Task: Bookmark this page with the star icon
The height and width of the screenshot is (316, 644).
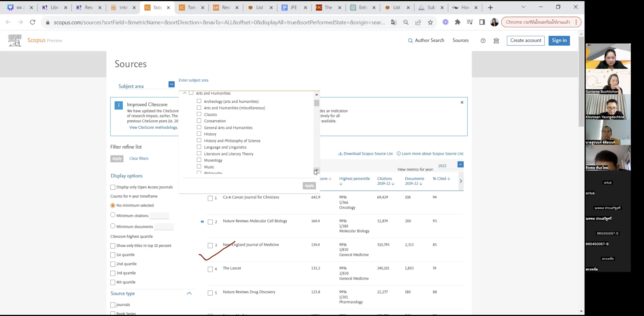Action: pos(430,22)
